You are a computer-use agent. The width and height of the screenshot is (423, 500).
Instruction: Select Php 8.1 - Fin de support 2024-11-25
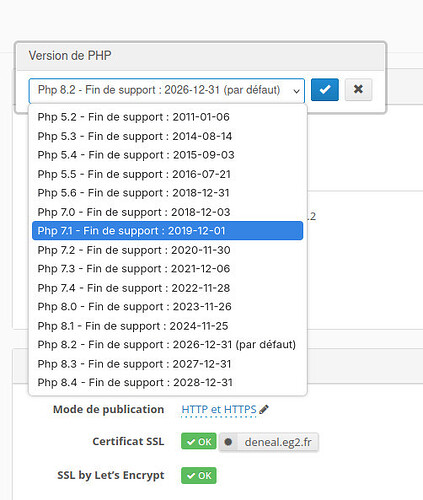click(x=167, y=326)
